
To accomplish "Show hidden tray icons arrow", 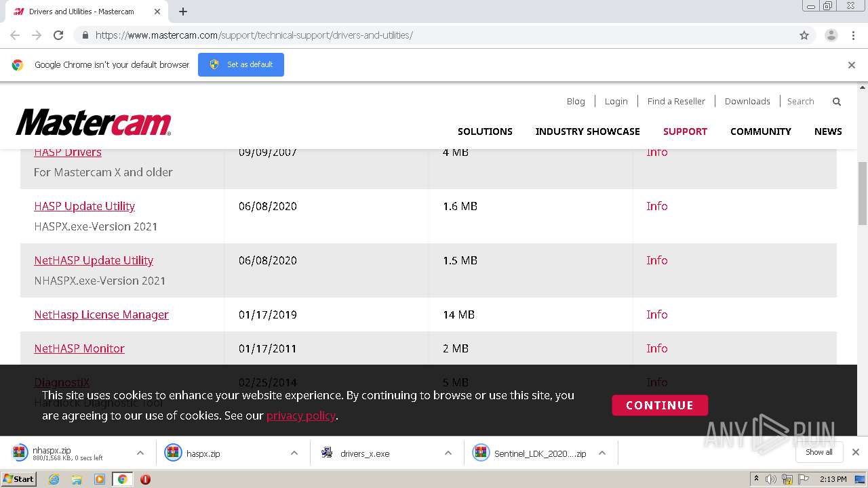I will point(756,479).
